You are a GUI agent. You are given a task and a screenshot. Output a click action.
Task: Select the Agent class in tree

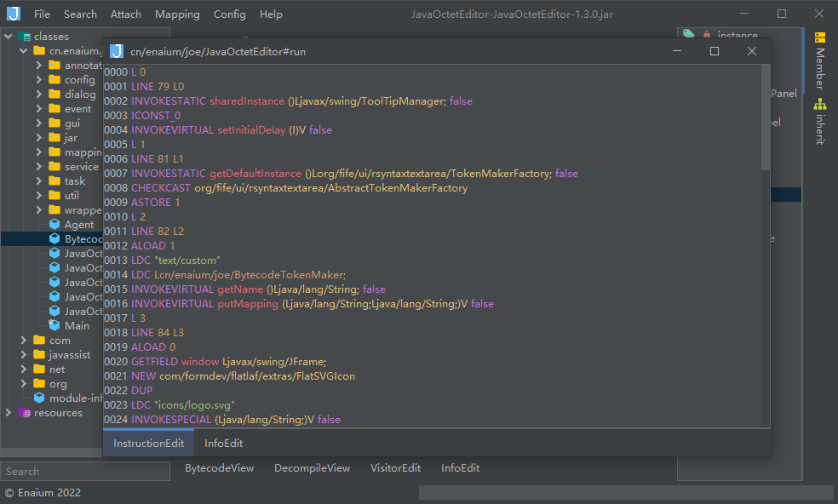[x=78, y=225]
